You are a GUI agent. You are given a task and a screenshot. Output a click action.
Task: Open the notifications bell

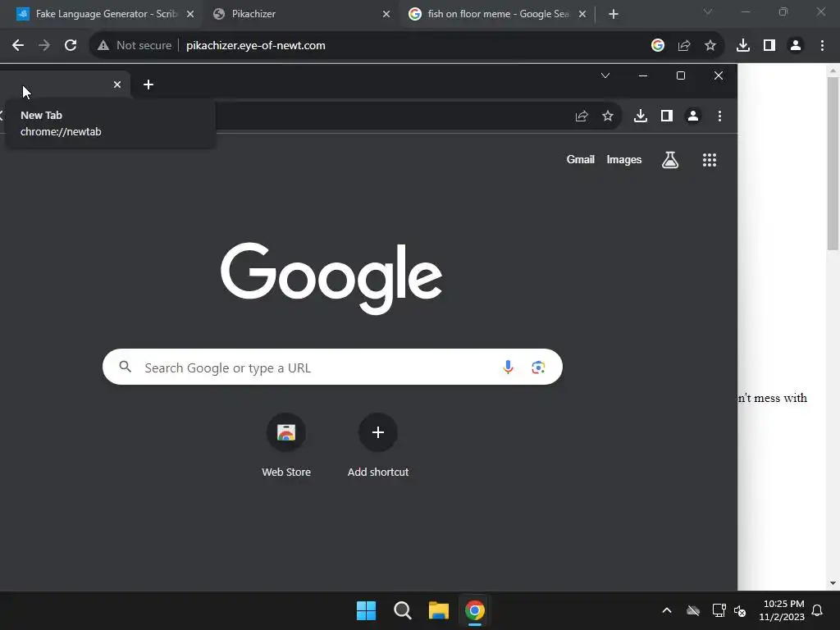click(818, 610)
